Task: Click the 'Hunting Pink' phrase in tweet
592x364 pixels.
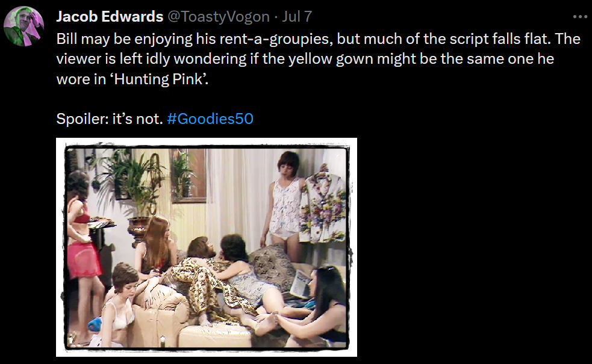Action: 158,79
